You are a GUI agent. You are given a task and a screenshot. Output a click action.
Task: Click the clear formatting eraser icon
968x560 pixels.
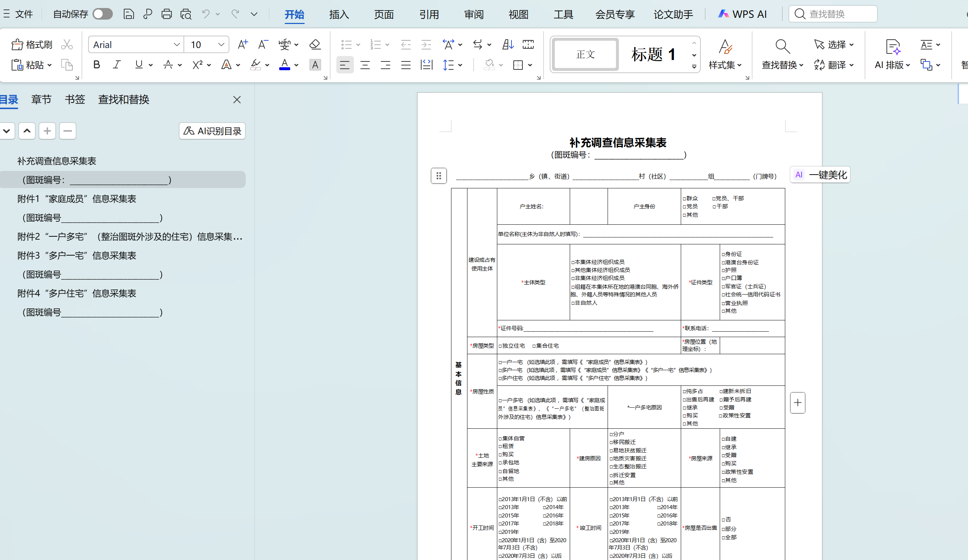pos(315,44)
